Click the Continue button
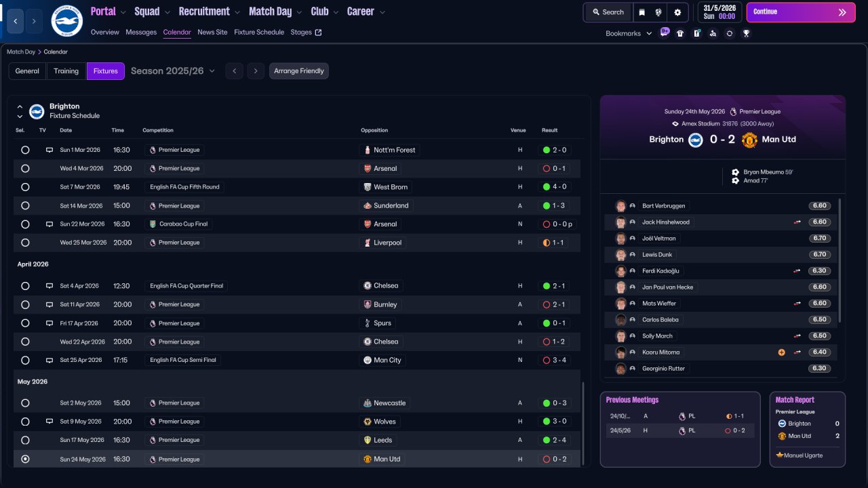The image size is (868, 488). point(801,12)
